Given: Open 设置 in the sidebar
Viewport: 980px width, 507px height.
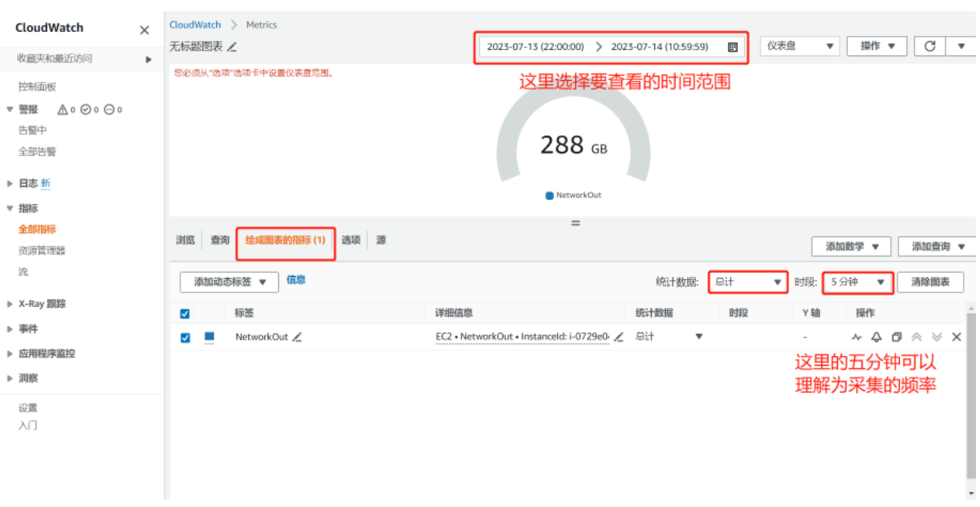Looking at the screenshot, I should point(28,407).
